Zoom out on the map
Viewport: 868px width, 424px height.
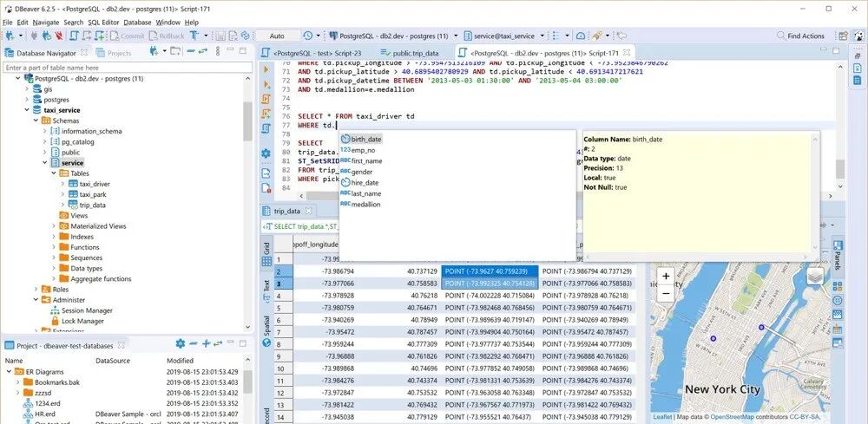pos(666,294)
